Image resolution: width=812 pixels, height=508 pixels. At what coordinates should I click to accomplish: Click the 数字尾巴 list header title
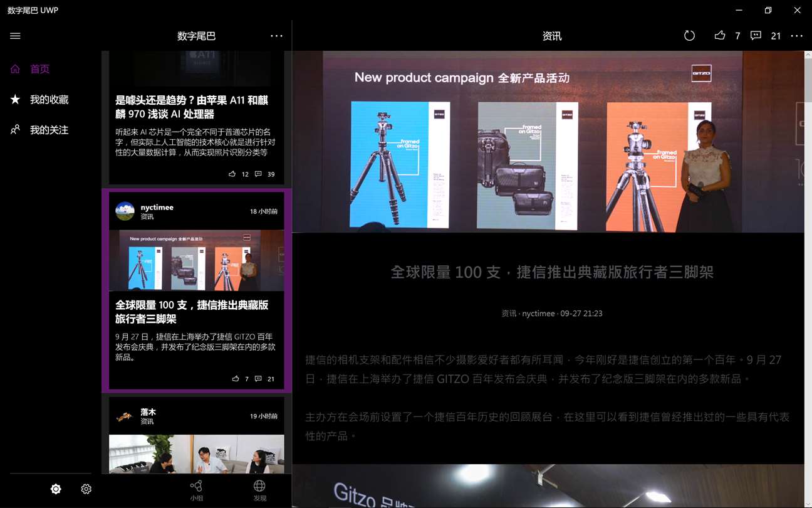[196, 36]
